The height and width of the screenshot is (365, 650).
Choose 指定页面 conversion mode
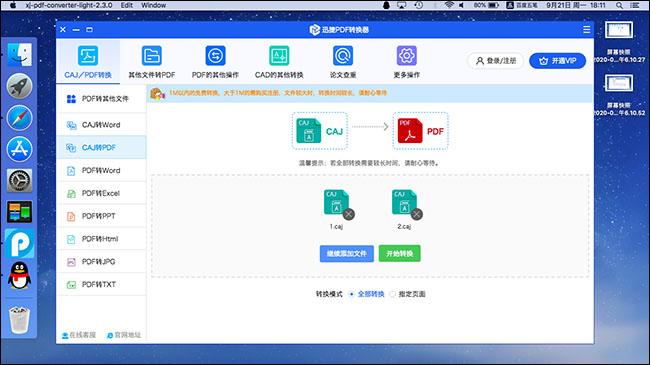(x=407, y=294)
